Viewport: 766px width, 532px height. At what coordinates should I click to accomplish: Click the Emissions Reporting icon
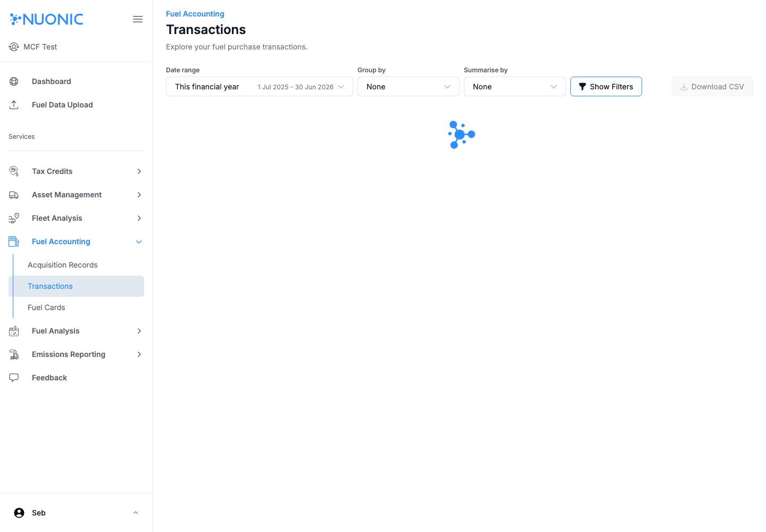14,354
